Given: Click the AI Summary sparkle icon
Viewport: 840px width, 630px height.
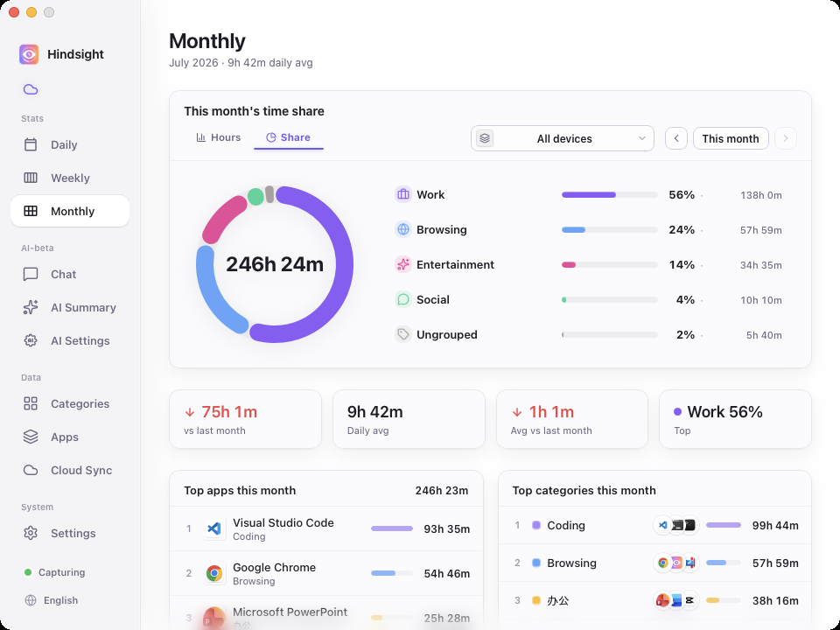Looking at the screenshot, I should coord(31,307).
